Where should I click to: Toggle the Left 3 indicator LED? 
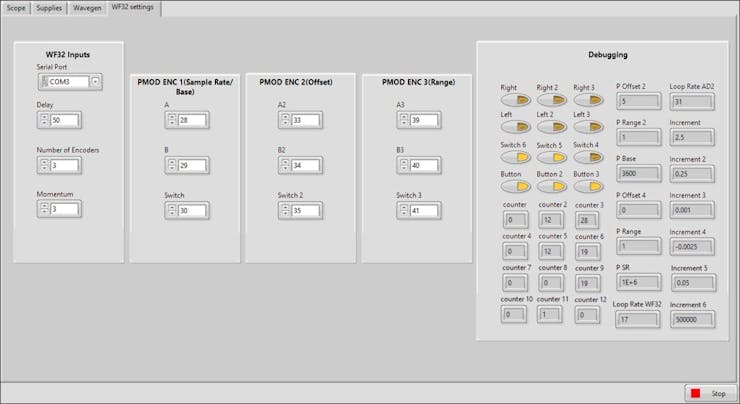(589, 126)
